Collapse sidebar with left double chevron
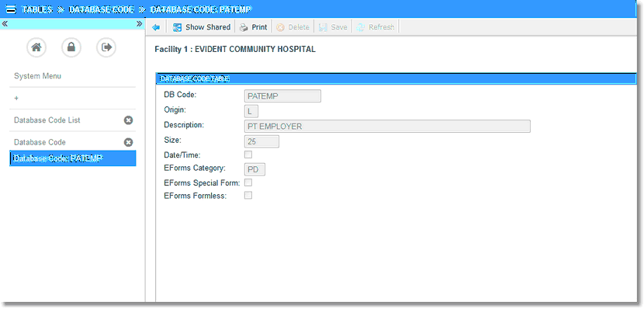This screenshot has height=309, width=644. click(x=5, y=24)
